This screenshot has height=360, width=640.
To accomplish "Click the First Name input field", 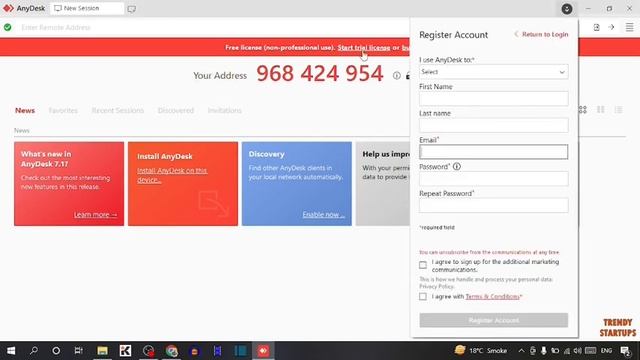I will pos(493,99).
